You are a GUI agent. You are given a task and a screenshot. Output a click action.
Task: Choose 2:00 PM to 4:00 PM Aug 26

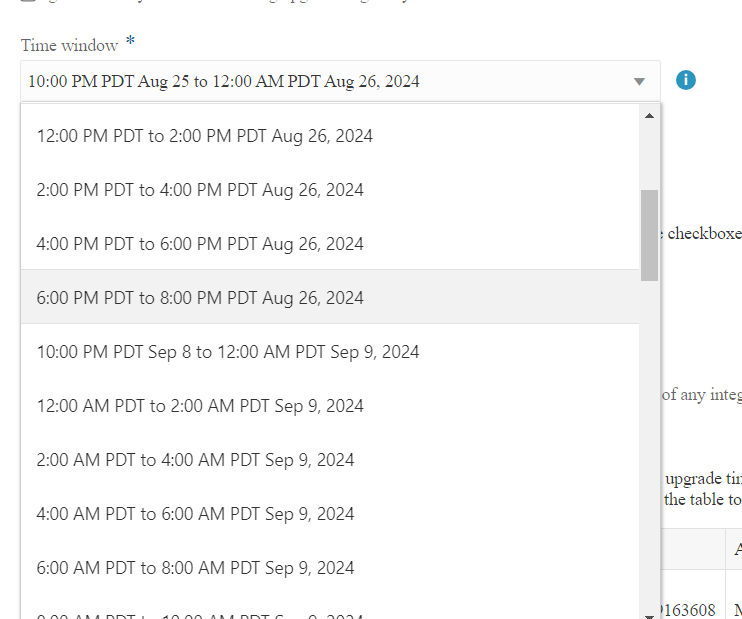point(200,190)
